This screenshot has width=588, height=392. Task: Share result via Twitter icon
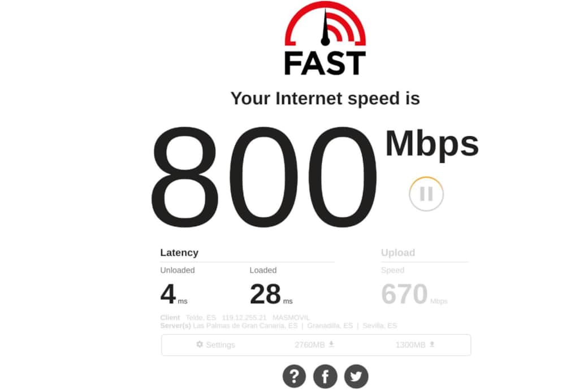[x=356, y=376]
